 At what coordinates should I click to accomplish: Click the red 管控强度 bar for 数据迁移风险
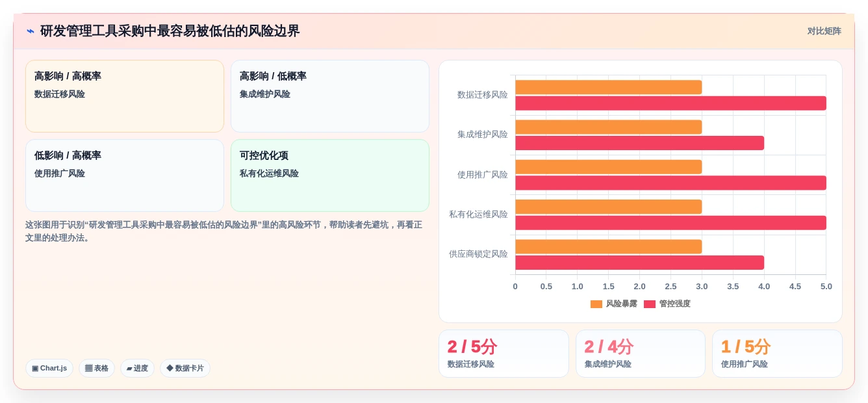[670, 103]
